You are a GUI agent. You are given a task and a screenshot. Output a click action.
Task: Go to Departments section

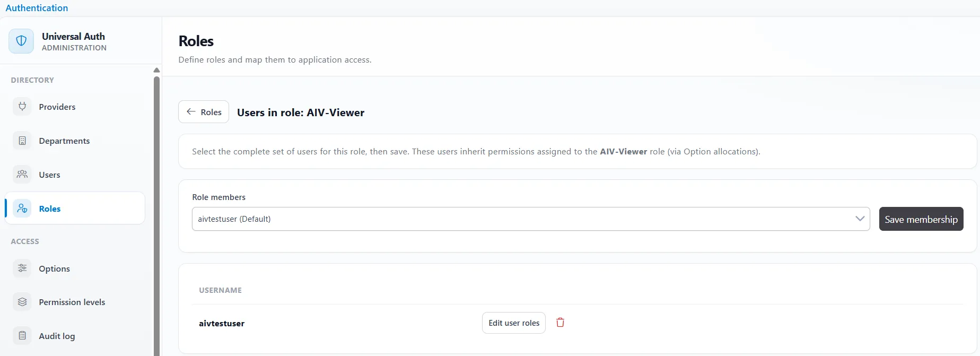click(x=75, y=141)
